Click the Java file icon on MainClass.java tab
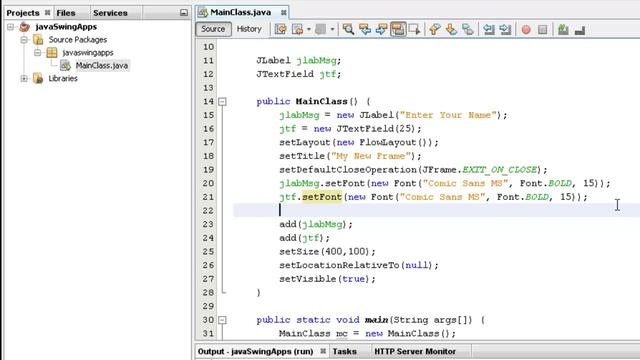Screen dimensions: 640x360 coord(203,12)
